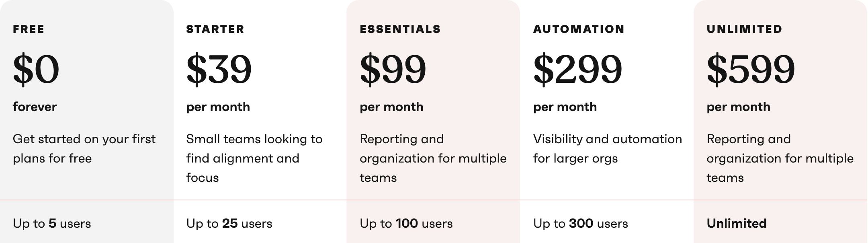
Task: Click 'Small teams looking to find alignment' description
Action: [254, 158]
